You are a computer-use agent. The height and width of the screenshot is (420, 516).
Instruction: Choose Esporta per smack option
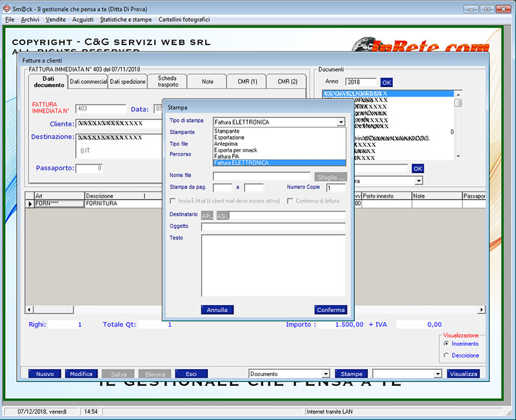(279, 150)
